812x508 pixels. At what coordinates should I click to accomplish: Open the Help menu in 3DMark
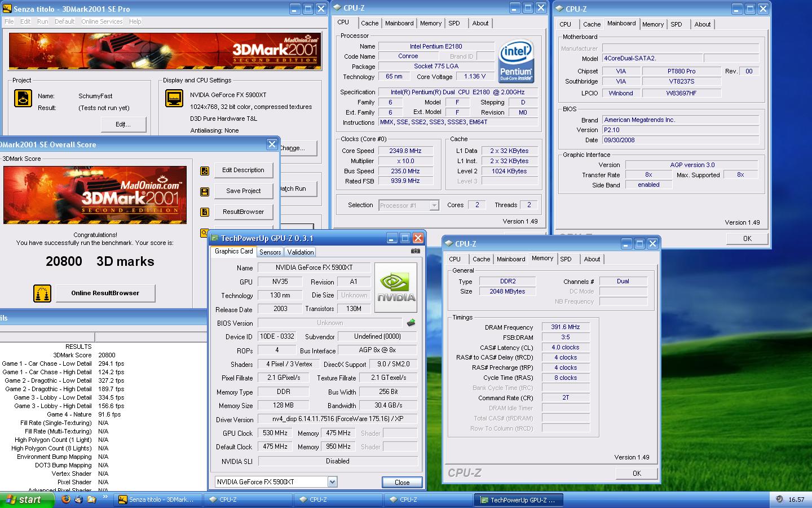[x=135, y=21]
